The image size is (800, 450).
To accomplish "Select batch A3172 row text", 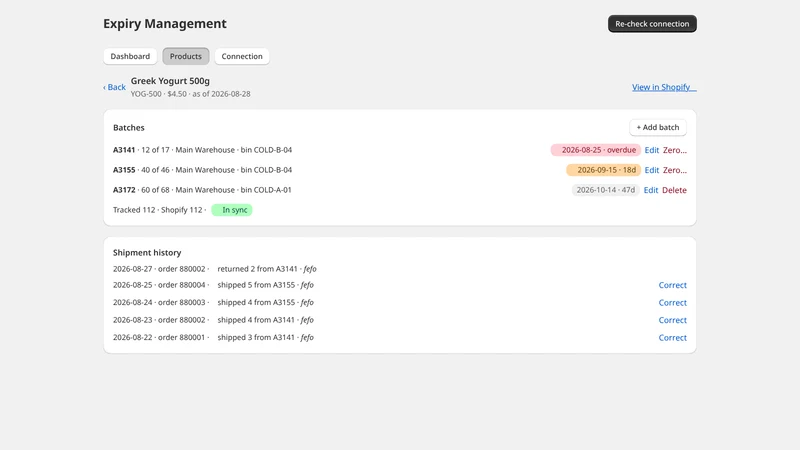I will click(x=202, y=190).
